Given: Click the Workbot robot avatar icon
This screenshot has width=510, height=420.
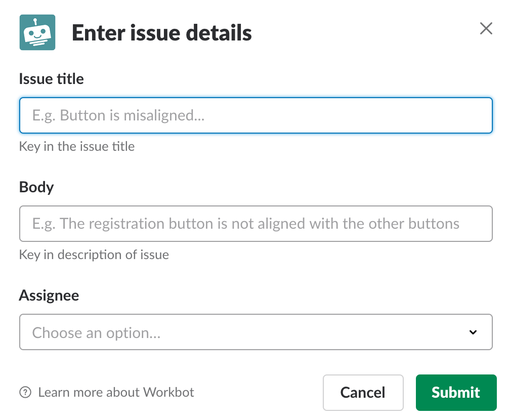Looking at the screenshot, I should click(37, 33).
